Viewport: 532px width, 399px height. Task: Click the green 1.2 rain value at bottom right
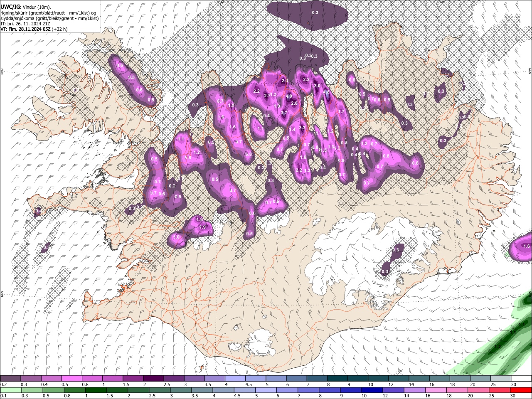(x=498, y=347)
